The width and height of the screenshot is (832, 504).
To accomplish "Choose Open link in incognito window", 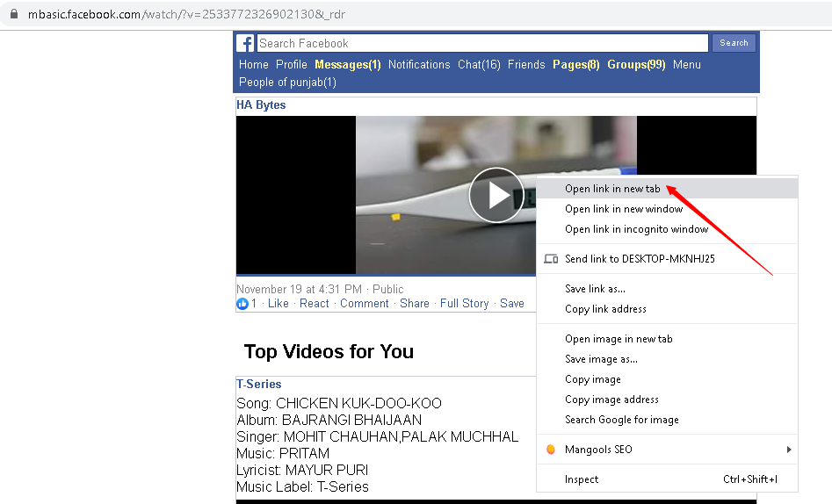I will click(x=667, y=229).
